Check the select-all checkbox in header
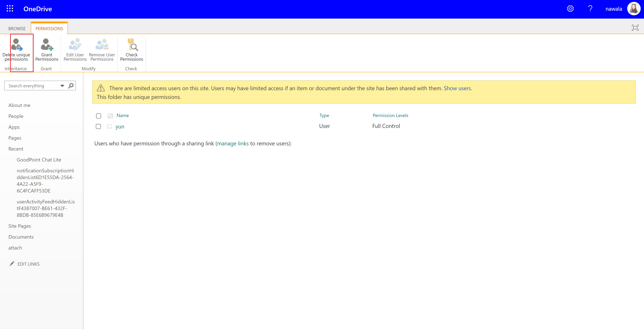This screenshot has height=329, width=644. pyautogui.click(x=98, y=116)
